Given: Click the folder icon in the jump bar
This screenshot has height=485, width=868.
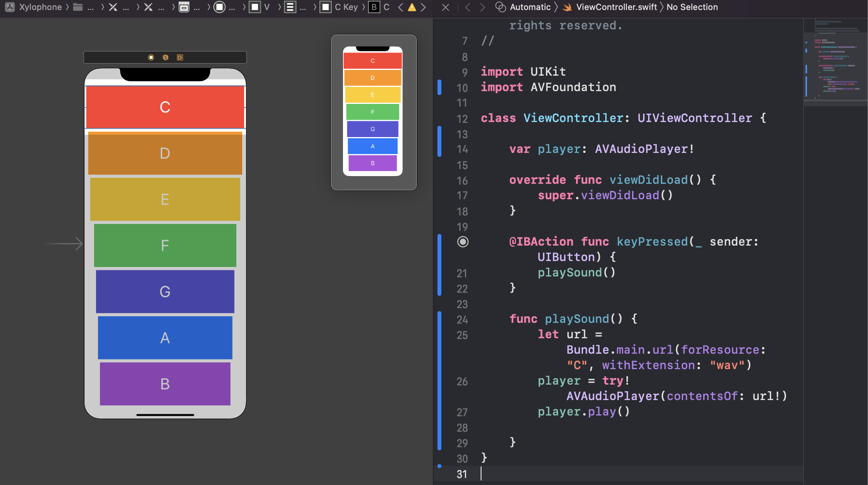Looking at the screenshot, I should 78,7.
